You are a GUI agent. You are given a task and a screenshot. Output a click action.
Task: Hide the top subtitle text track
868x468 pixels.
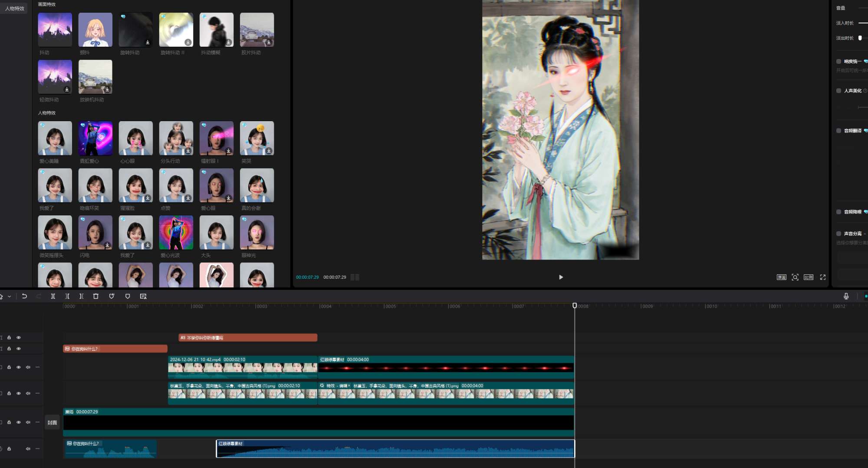pos(19,337)
